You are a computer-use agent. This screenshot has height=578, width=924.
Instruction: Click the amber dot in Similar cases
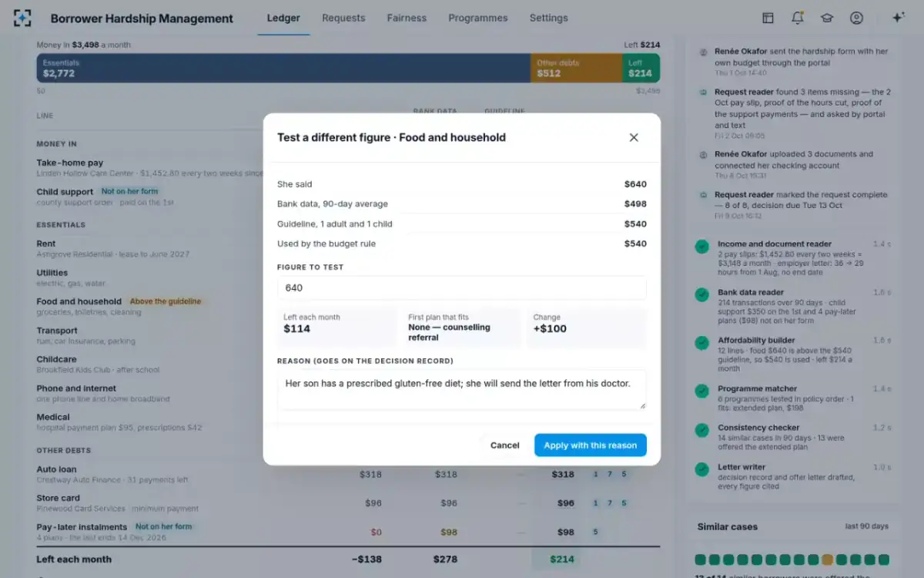click(827, 560)
